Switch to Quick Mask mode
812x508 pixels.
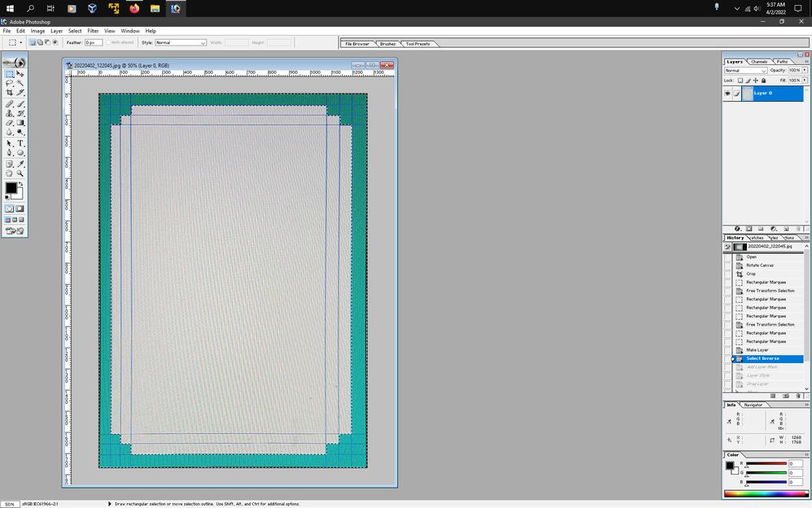tap(20, 208)
